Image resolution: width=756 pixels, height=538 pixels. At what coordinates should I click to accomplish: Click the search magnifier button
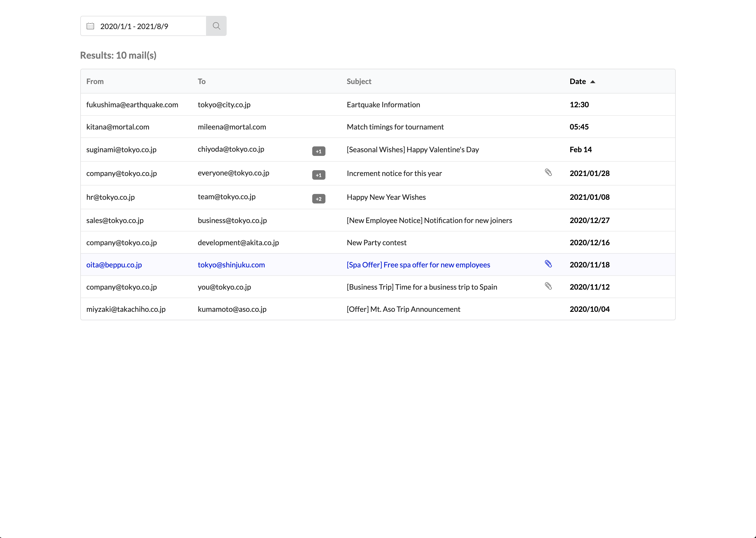pos(216,26)
